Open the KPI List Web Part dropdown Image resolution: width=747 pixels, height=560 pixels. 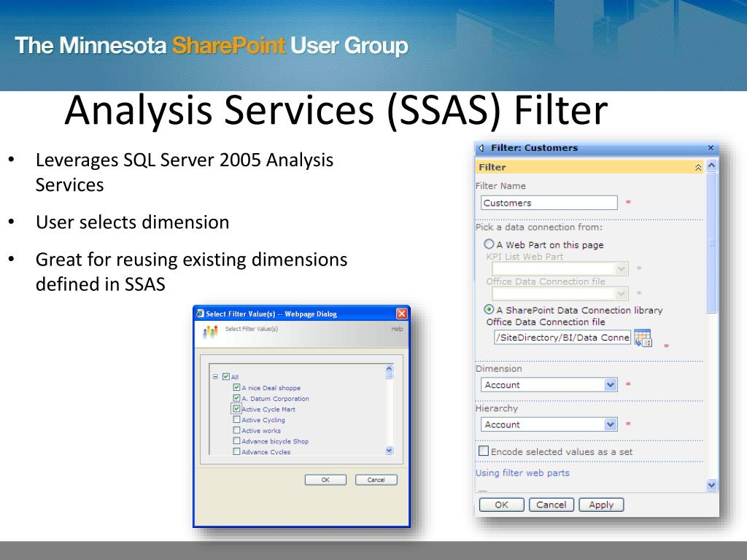[x=622, y=269]
